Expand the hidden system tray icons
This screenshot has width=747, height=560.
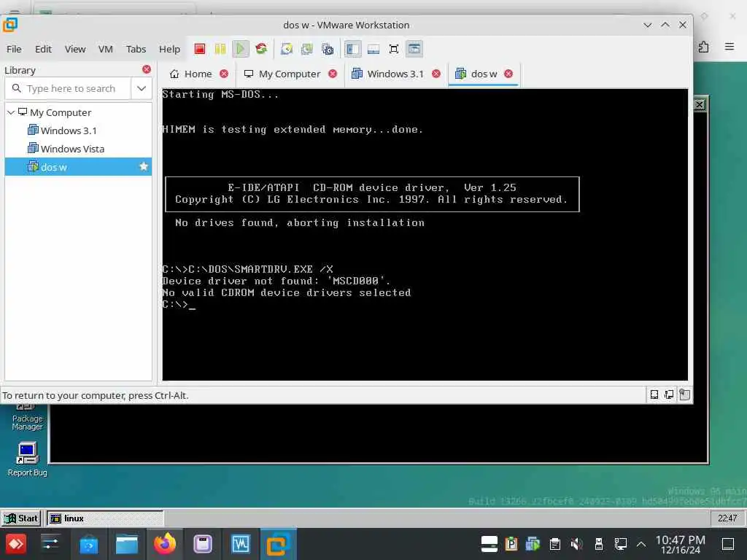[x=641, y=544]
